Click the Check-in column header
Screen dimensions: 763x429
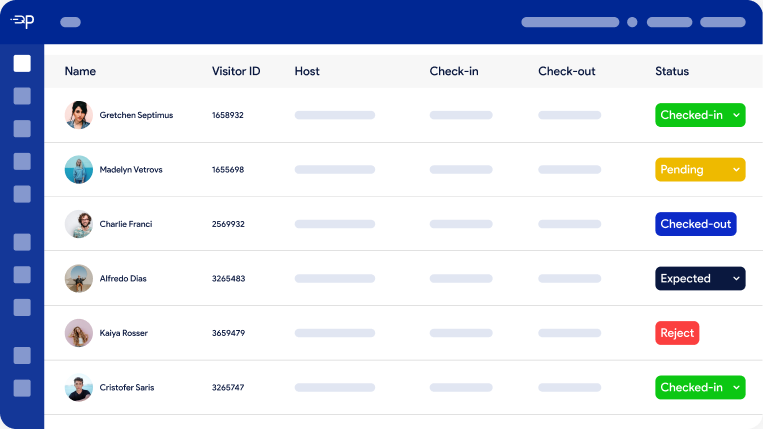point(454,72)
